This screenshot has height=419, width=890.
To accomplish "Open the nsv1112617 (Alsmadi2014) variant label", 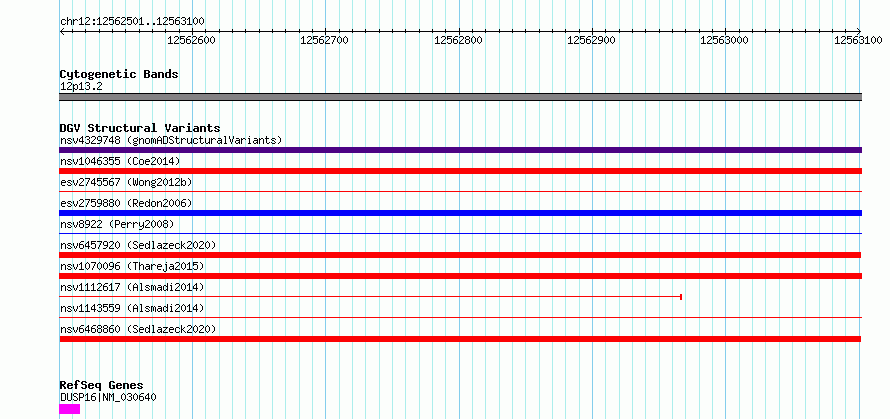I will pos(132,287).
